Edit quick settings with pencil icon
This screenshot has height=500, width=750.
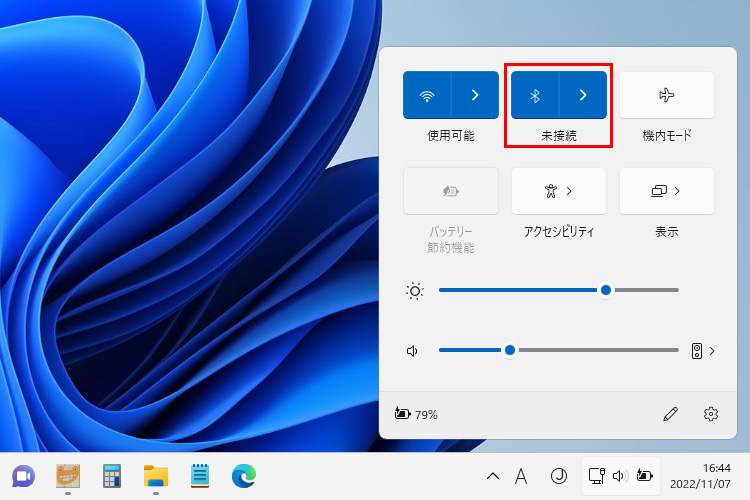click(x=671, y=414)
